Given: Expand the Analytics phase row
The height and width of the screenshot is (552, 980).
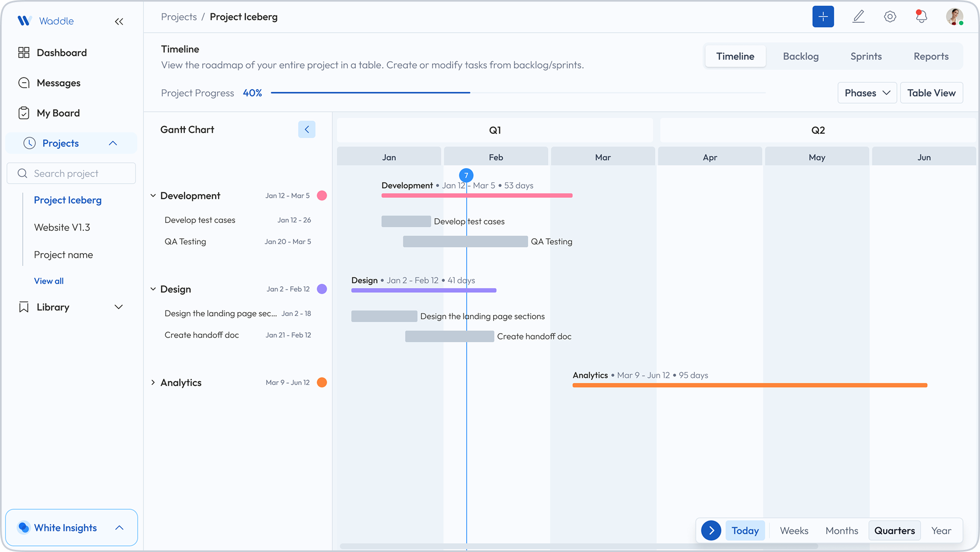Looking at the screenshot, I should tap(153, 383).
